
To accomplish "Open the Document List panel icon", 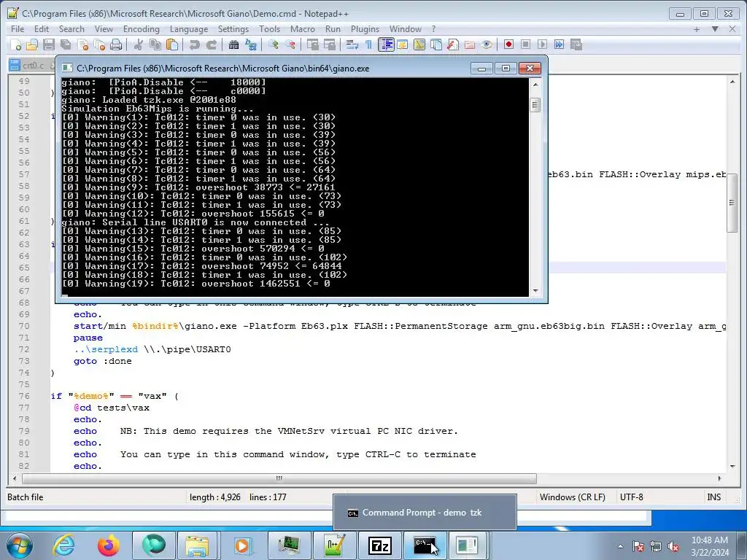I will tap(436, 44).
